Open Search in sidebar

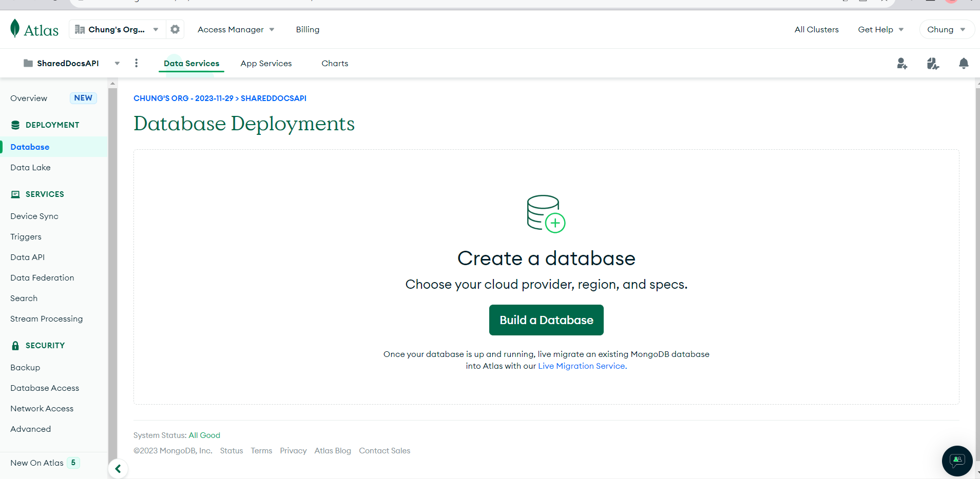click(x=24, y=298)
